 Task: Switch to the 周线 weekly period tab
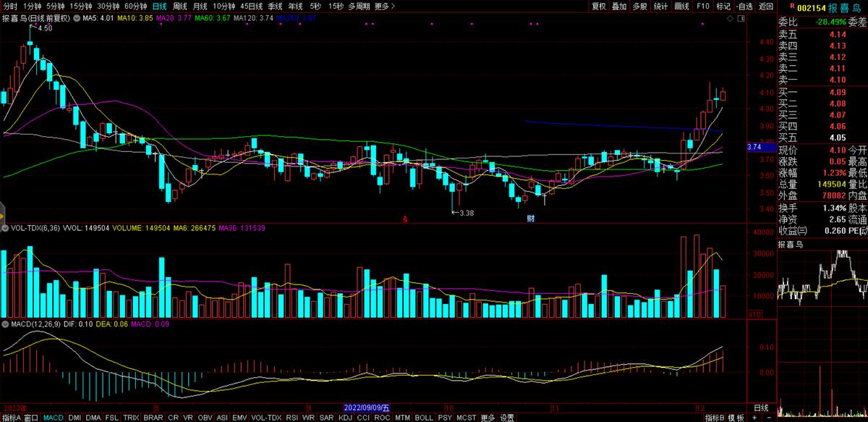tap(180, 6)
